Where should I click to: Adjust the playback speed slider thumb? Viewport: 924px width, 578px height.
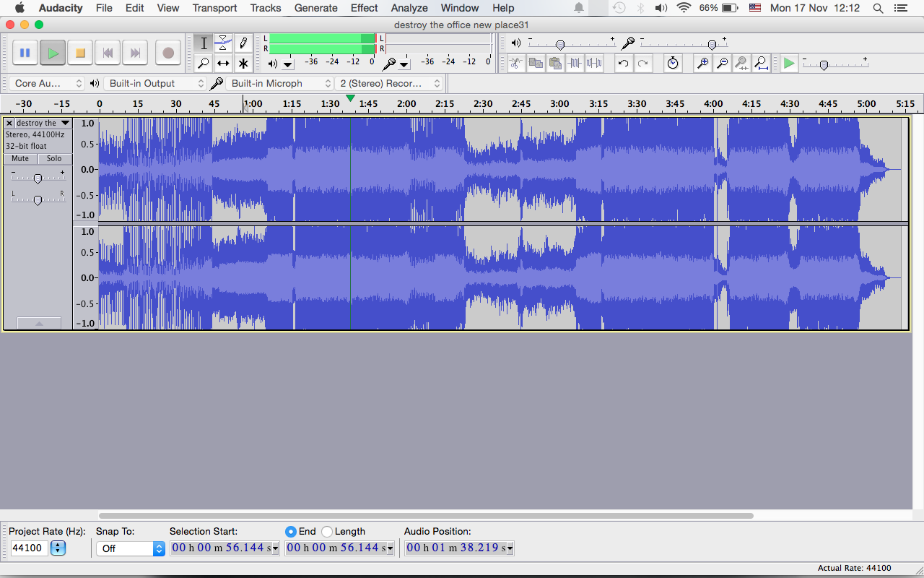(x=823, y=65)
